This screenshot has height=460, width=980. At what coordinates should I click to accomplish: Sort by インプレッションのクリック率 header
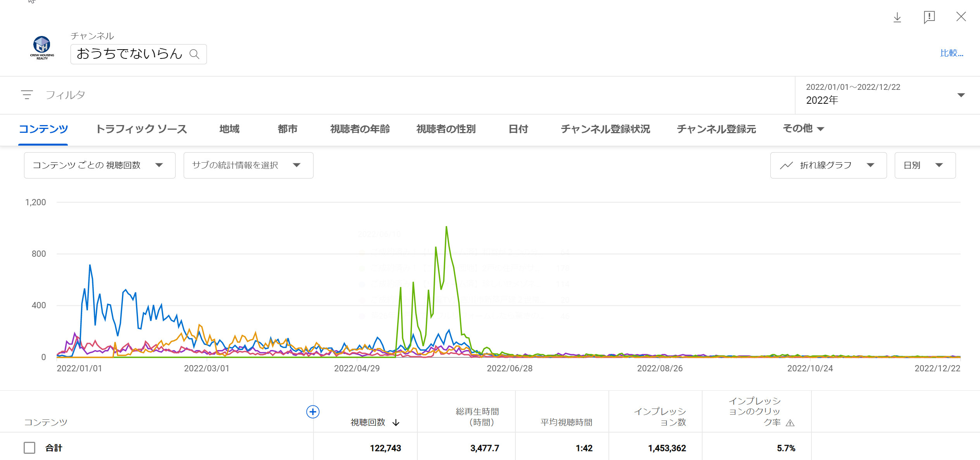754,412
